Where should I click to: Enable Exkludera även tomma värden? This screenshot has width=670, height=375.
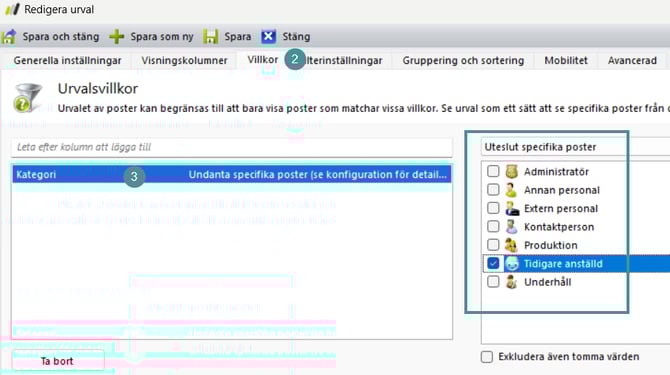tap(487, 357)
